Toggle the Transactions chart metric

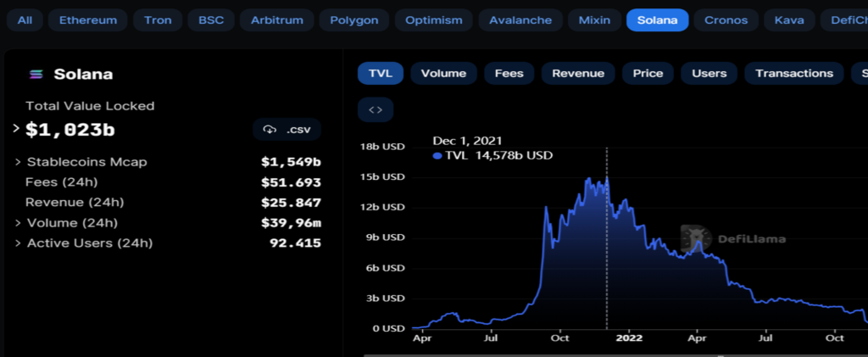pyautogui.click(x=793, y=74)
